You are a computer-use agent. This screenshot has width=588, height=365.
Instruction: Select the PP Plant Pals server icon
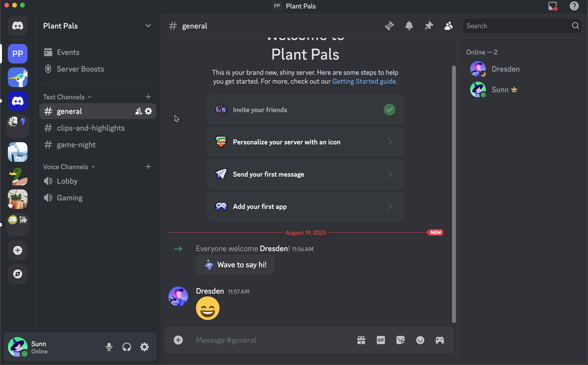click(x=18, y=54)
